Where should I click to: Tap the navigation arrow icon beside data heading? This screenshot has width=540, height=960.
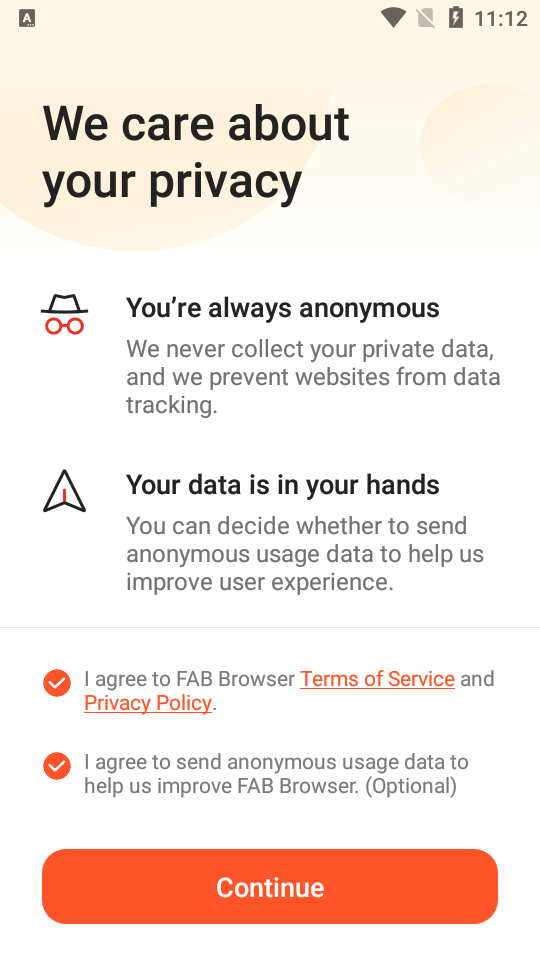(x=64, y=491)
